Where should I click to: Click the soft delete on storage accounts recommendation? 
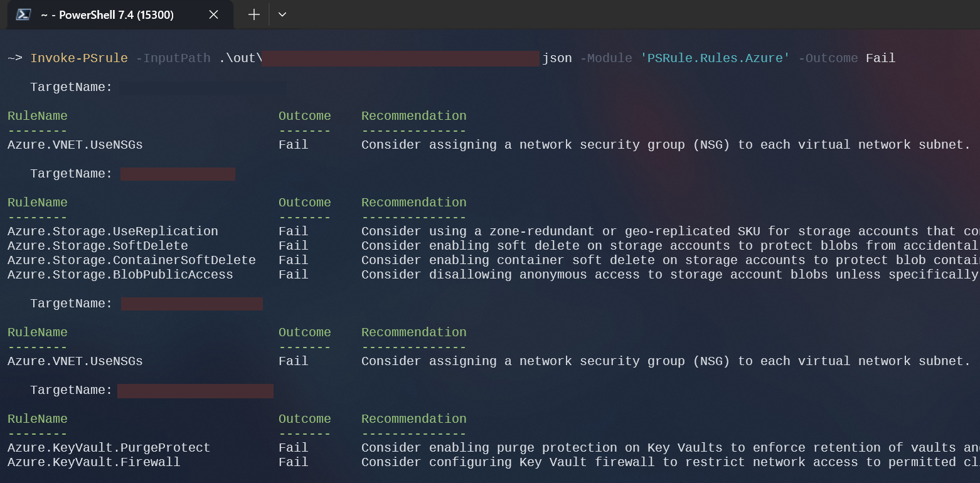pyautogui.click(x=670, y=246)
